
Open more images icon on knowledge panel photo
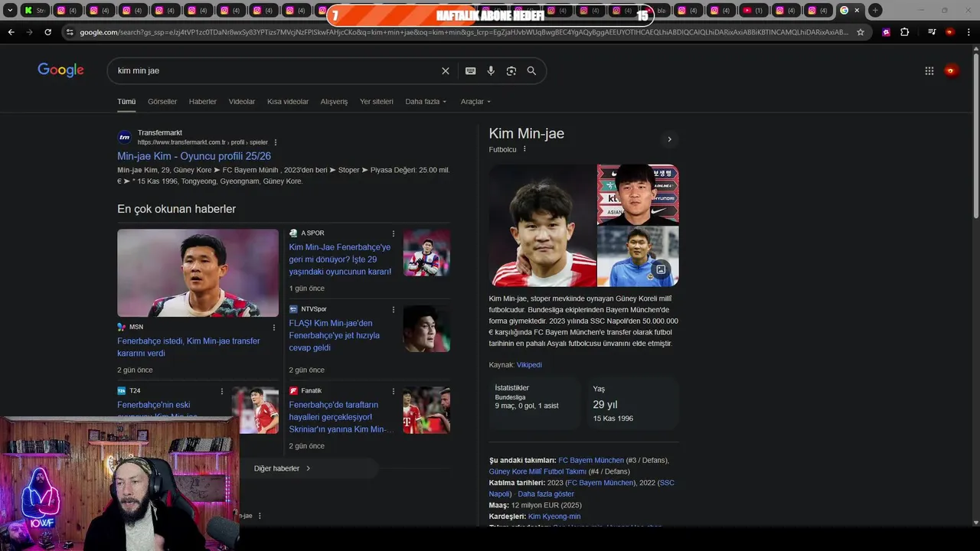click(660, 269)
